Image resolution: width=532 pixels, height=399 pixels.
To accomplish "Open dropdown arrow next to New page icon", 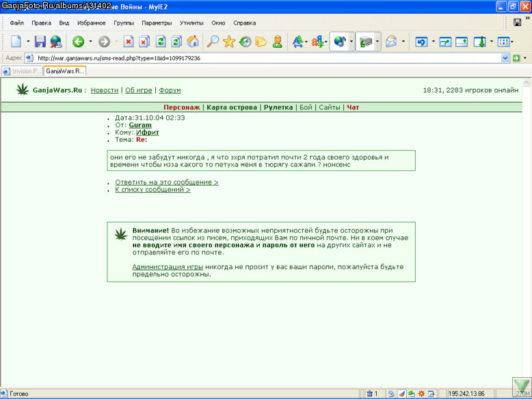I will (x=28, y=42).
